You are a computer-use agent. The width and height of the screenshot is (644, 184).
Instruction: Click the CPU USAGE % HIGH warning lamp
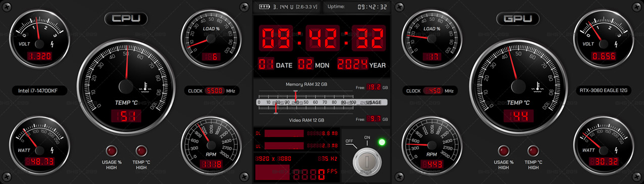click(112, 151)
